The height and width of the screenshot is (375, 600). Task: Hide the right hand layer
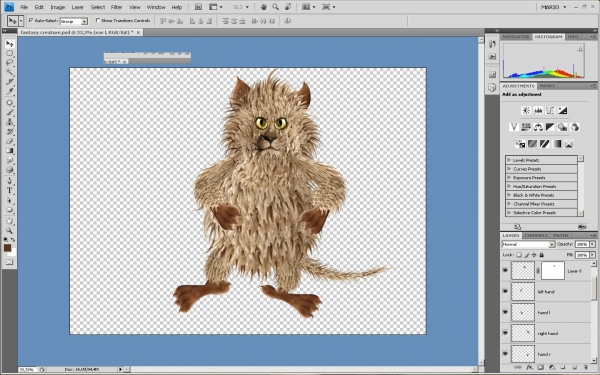click(x=505, y=333)
